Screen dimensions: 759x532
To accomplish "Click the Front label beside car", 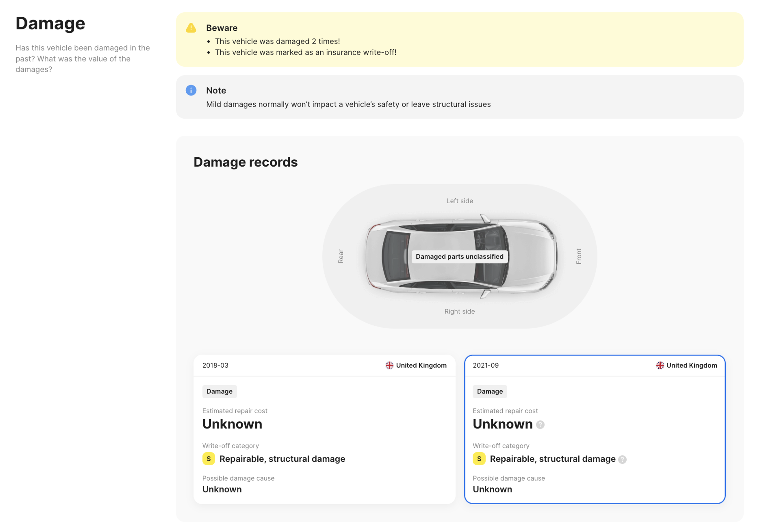I will 579,256.
